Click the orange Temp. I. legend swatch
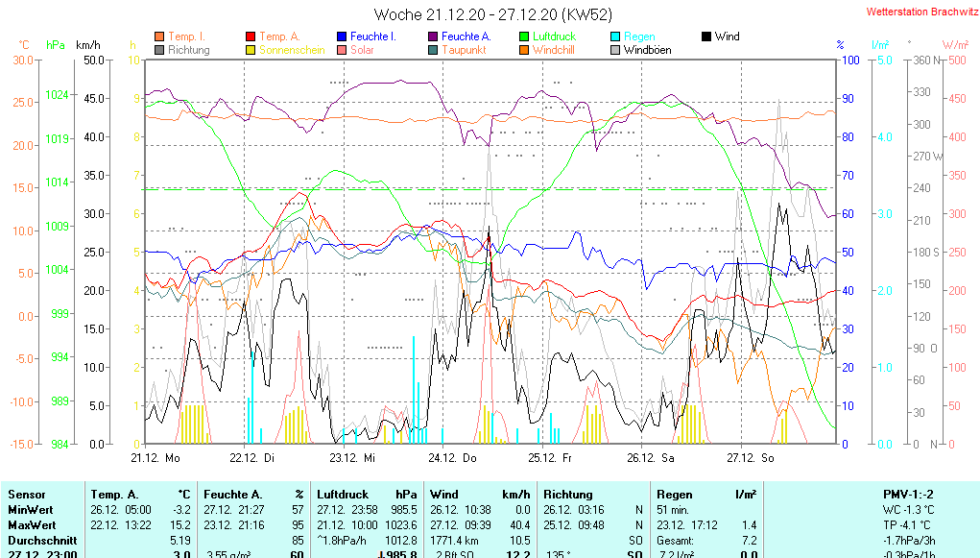Image resolution: width=980 pixels, height=558 pixels. coord(159,36)
